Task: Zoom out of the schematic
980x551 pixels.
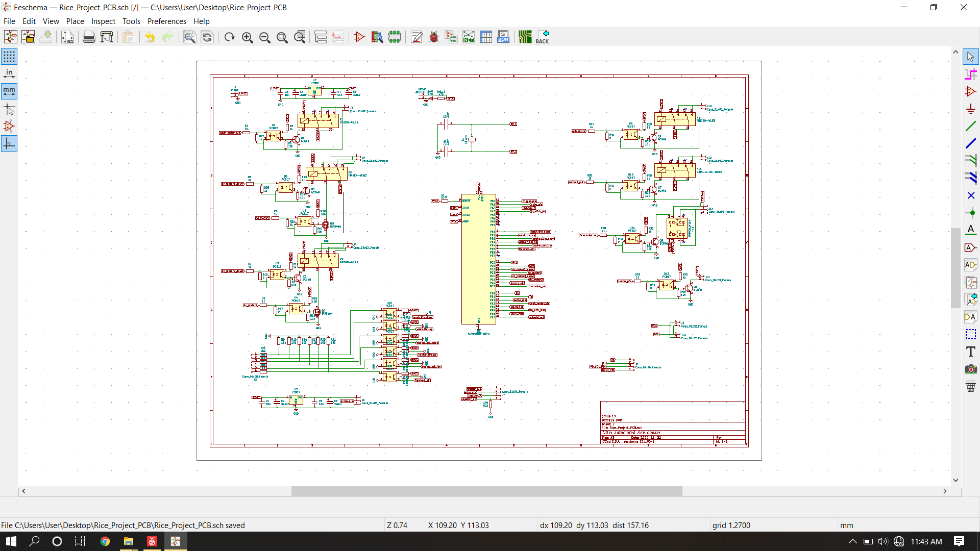Action: [264, 37]
